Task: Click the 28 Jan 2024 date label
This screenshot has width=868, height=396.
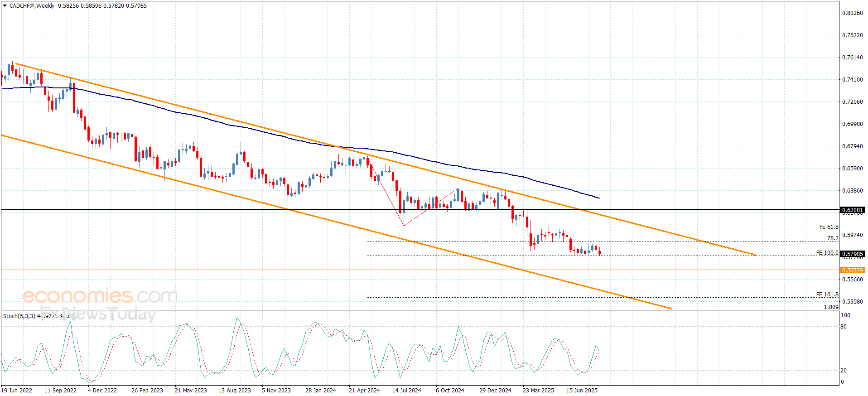Action: tap(321, 391)
